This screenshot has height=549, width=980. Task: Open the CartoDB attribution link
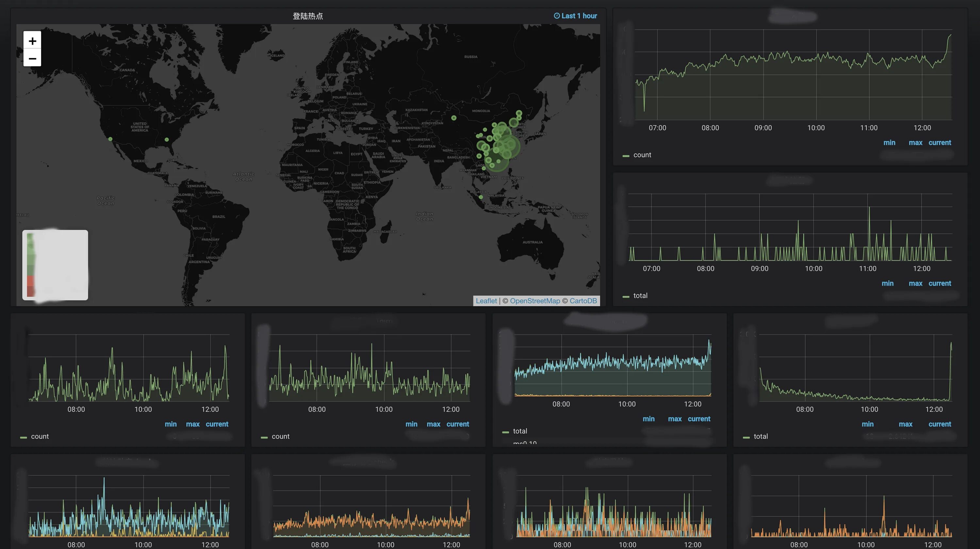coord(583,301)
